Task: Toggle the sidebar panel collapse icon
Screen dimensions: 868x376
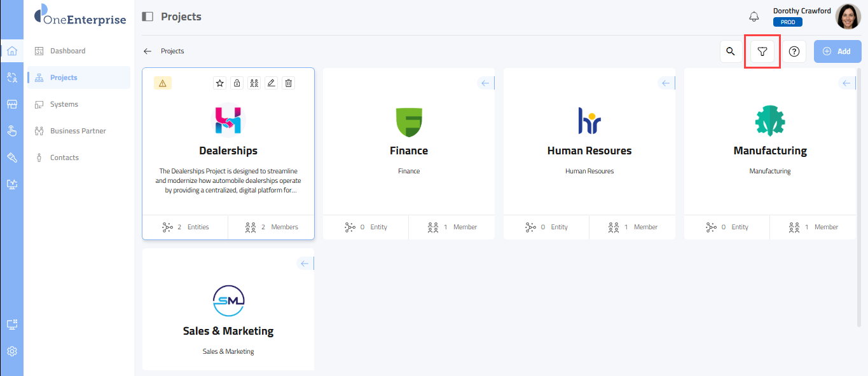Action: pos(148,17)
